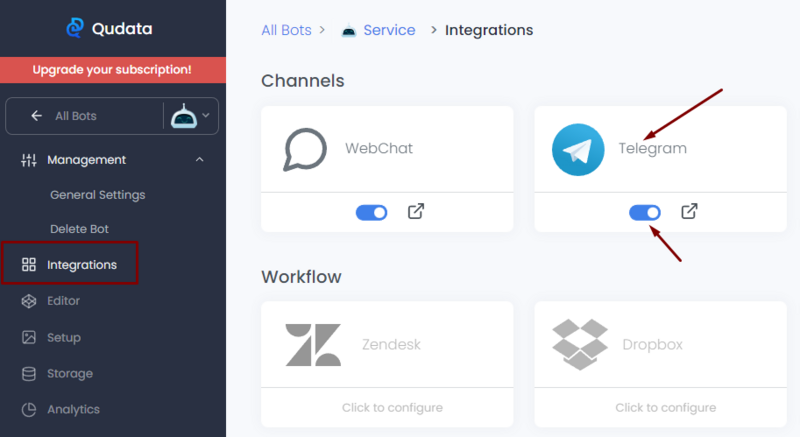Open the Integrations menu item
The height and width of the screenshot is (437, 800).
(x=80, y=265)
